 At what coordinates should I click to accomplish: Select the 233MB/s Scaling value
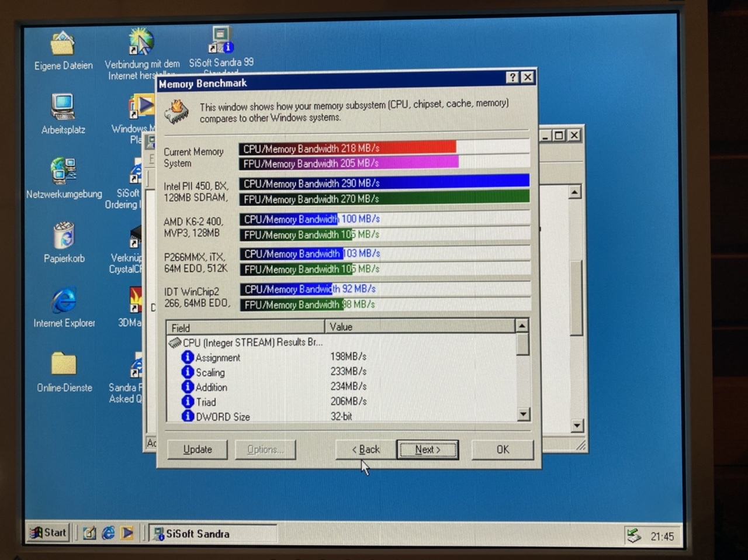tap(348, 372)
